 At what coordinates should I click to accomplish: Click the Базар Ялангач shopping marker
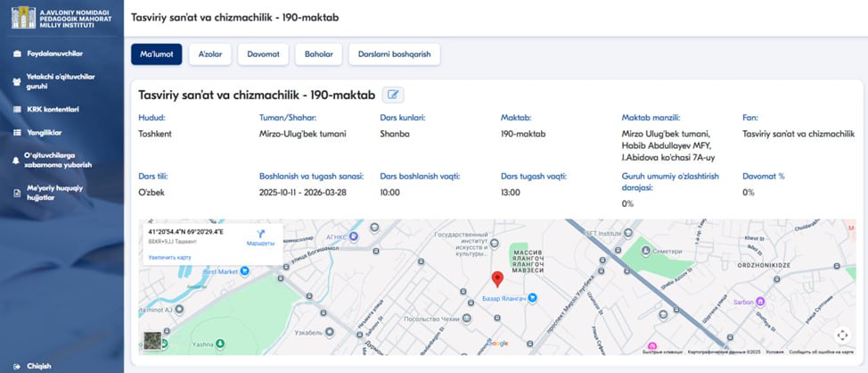532,297
